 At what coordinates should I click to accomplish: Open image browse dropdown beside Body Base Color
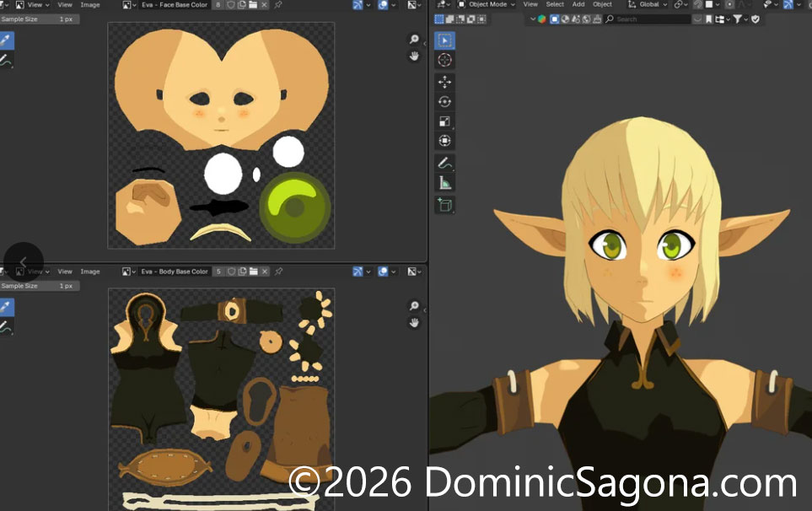[x=128, y=272]
